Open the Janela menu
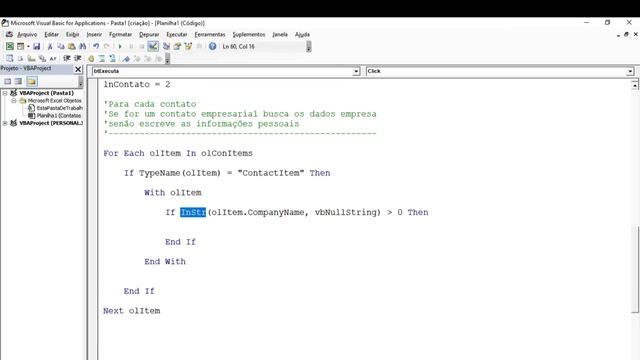This screenshot has width=640, height=360. coord(280,35)
